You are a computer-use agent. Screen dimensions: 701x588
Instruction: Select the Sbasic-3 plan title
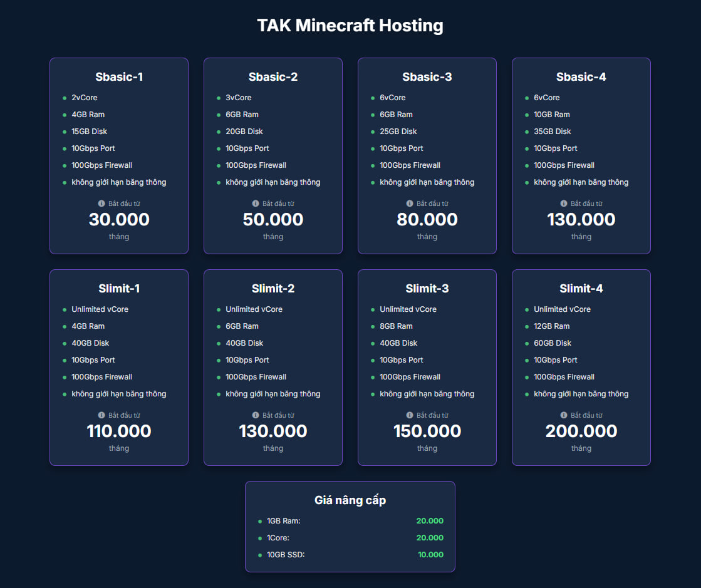click(x=427, y=77)
